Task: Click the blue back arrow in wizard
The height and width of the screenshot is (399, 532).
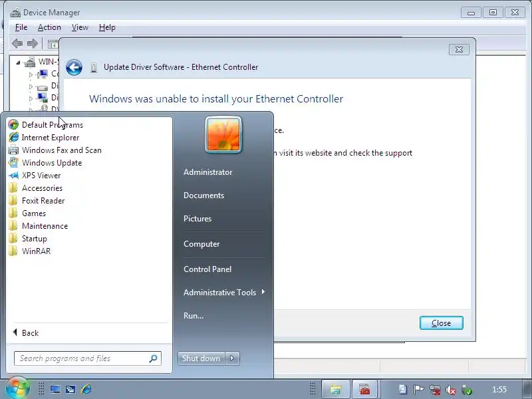Action: click(74, 67)
